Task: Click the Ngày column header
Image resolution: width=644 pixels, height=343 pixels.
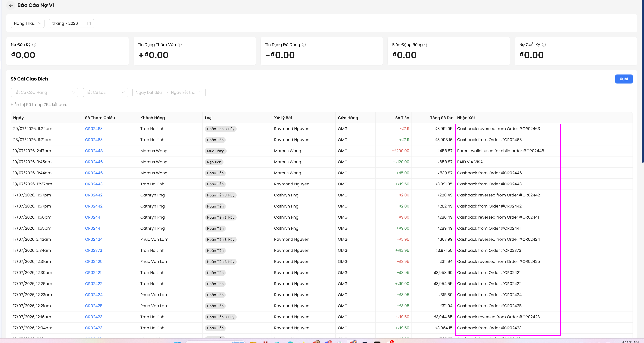Action: (x=19, y=118)
